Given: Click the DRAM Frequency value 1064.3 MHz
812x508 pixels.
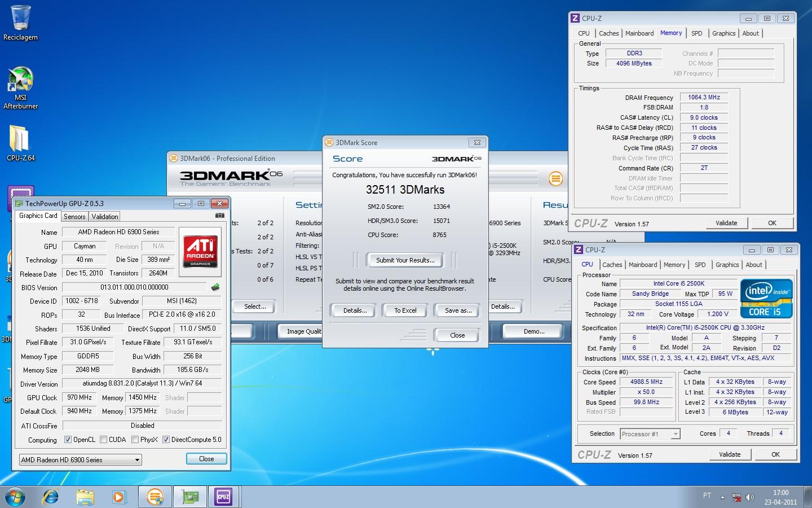Looking at the screenshot, I should click(x=704, y=97).
